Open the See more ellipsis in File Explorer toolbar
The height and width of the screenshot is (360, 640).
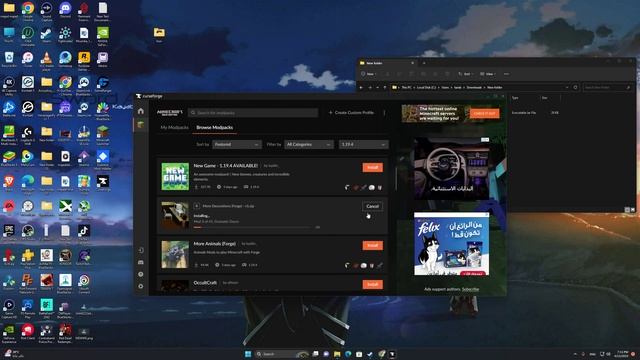[x=506, y=74]
